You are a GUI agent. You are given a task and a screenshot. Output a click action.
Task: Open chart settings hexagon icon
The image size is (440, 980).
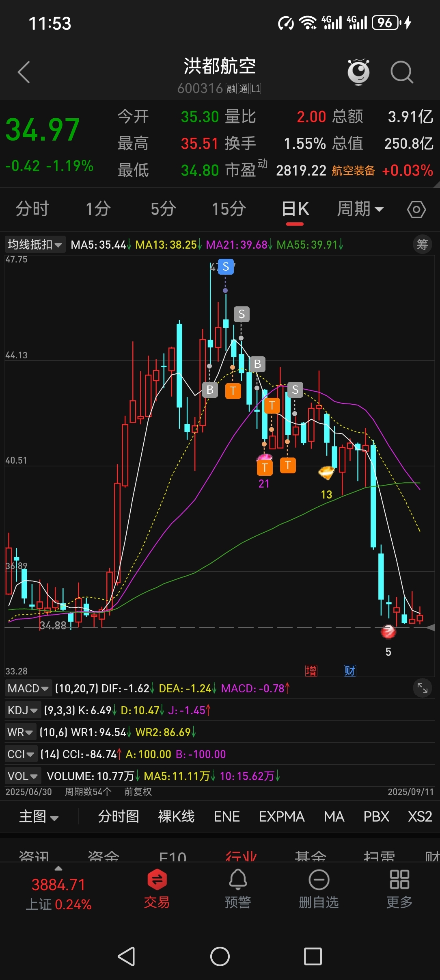(x=416, y=210)
